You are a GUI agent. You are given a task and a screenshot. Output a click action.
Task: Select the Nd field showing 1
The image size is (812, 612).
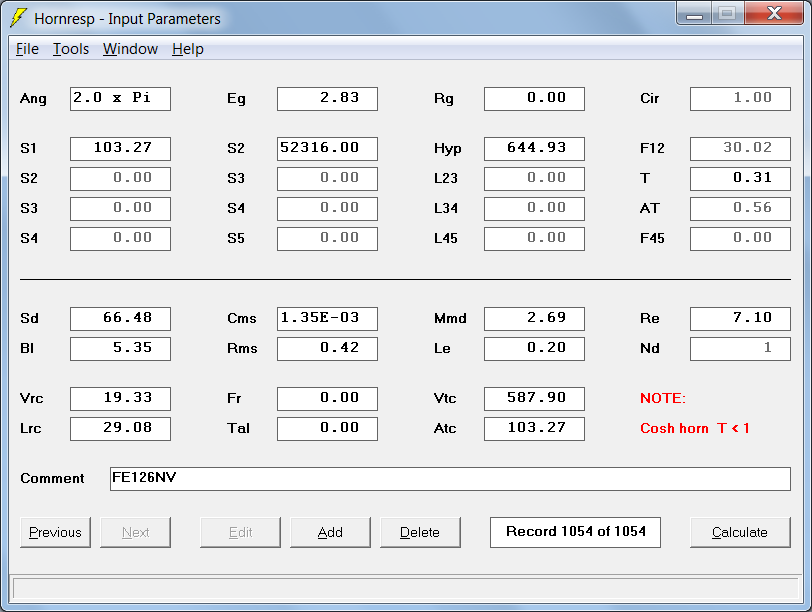click(741, 348)
